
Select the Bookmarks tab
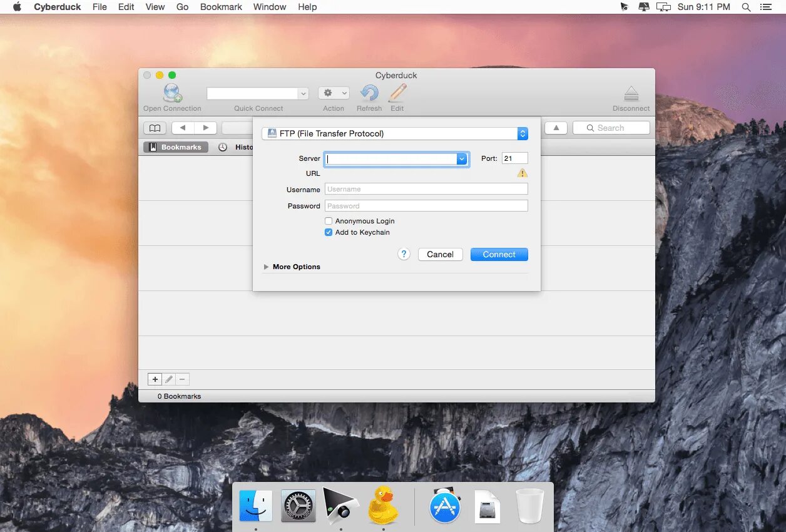tap(176, 147)
